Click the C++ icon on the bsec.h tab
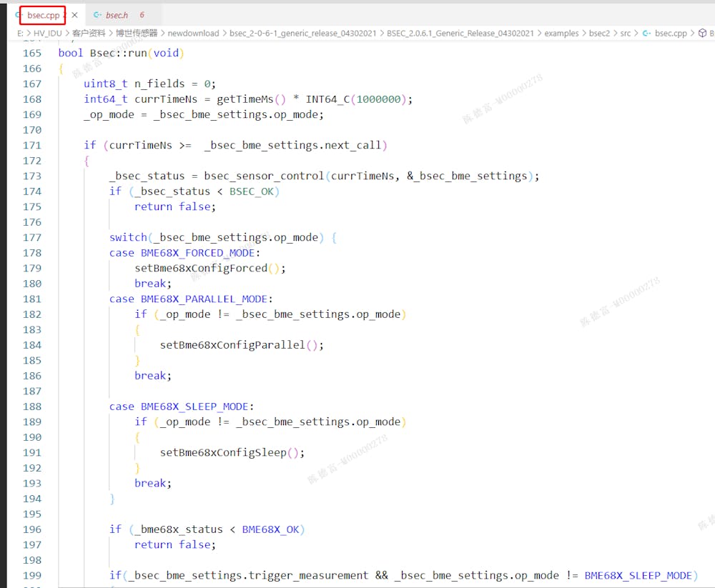The height and width of the screenshot is (588, 715). coord(97,14)
